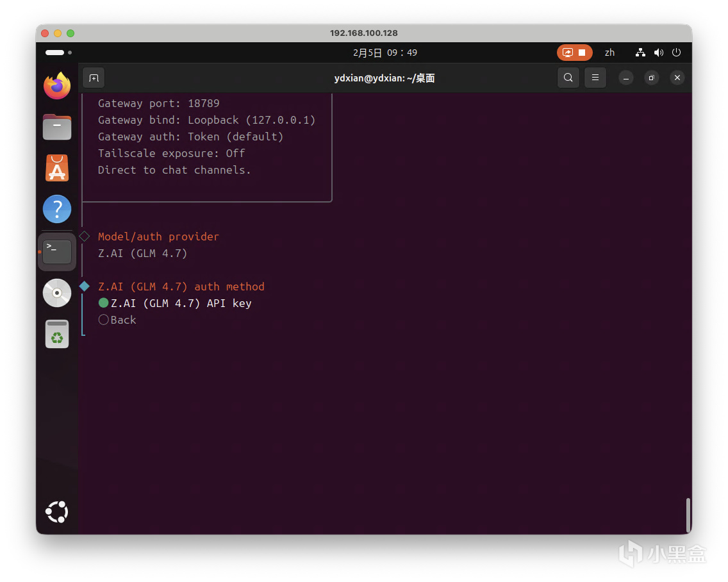The image size is (728, 582).
Task: Open terminal search magnifier
Action: point(568,78)
